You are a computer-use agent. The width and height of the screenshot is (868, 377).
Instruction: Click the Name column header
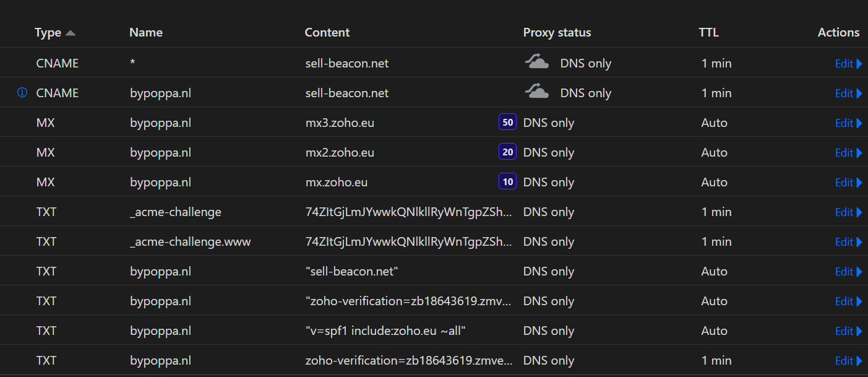[x=146, y=33]
